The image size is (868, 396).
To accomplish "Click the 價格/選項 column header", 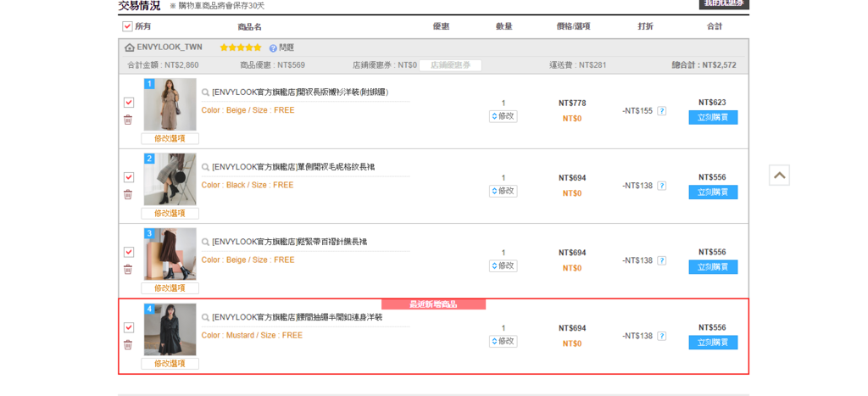I will (573, 26).
